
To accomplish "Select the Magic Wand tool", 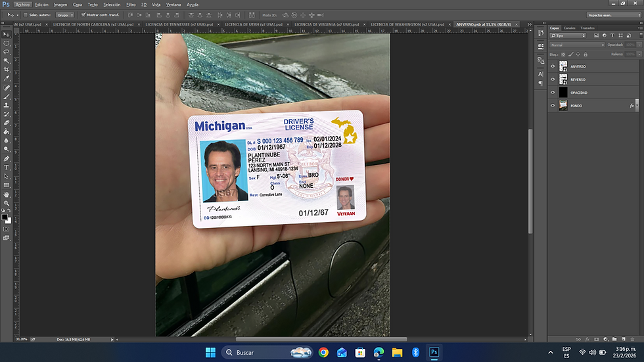I will click(x=6, y=60).
